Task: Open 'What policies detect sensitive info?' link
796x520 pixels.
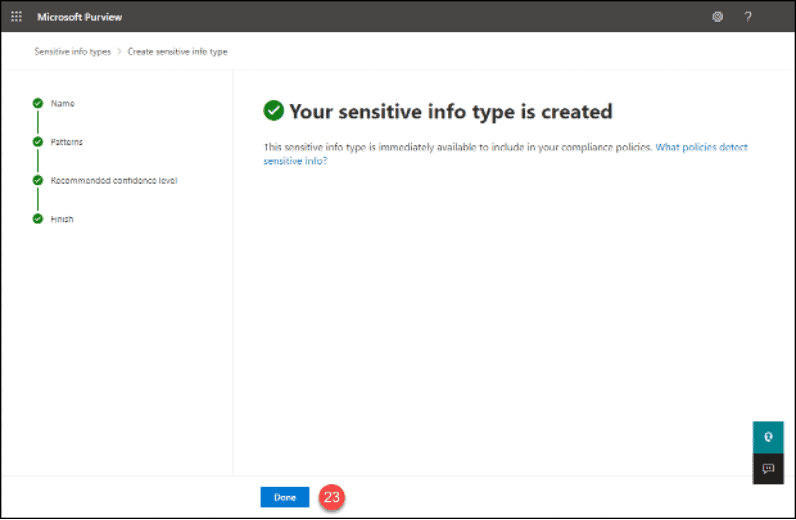Action: click(505, 154)
